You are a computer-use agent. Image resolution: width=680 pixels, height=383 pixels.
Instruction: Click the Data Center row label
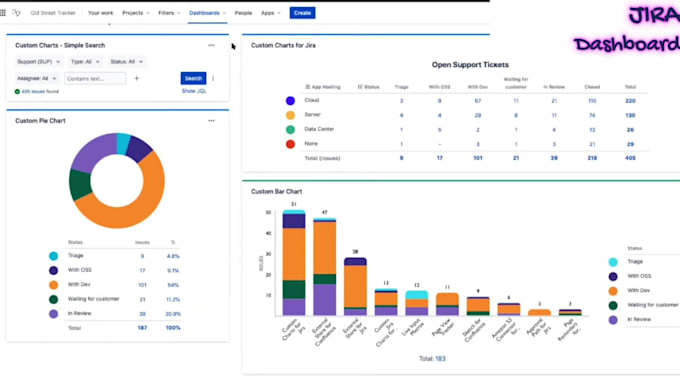click(x=319, y=129)
